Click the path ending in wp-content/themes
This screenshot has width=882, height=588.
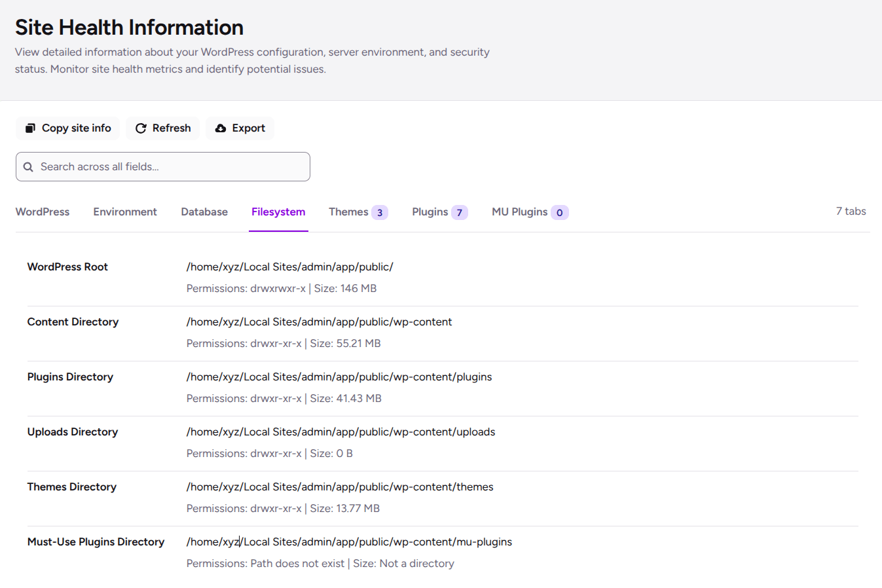[x=340, y=487]
